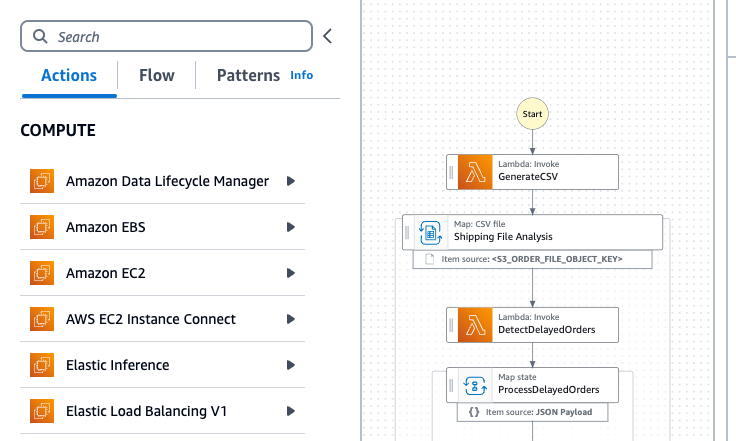Select AWS EC2 Instance Connect row

pyautogui.click(x=162, y=319)
